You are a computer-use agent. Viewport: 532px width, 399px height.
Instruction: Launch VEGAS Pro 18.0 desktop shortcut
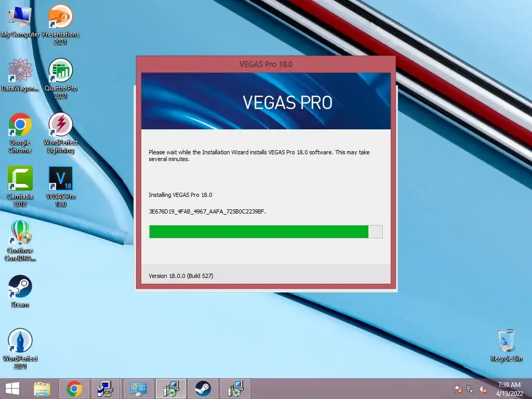tap(60, 187)
